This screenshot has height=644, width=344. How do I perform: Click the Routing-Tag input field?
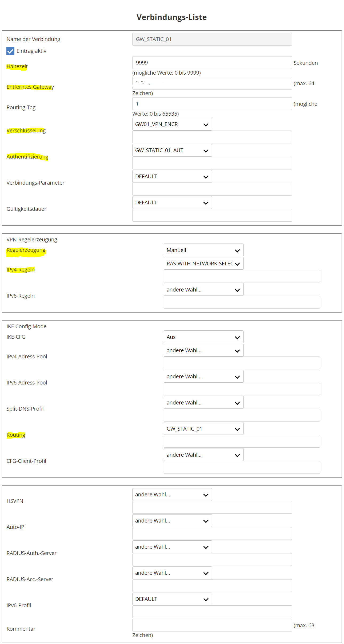point(212,104)
